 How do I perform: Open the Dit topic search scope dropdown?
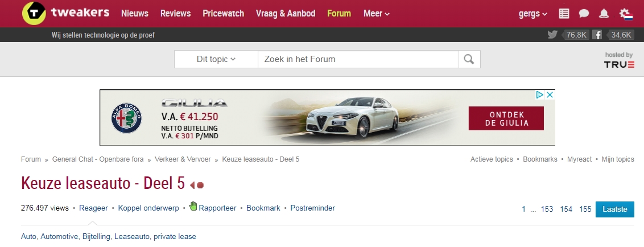coord(216,59)
